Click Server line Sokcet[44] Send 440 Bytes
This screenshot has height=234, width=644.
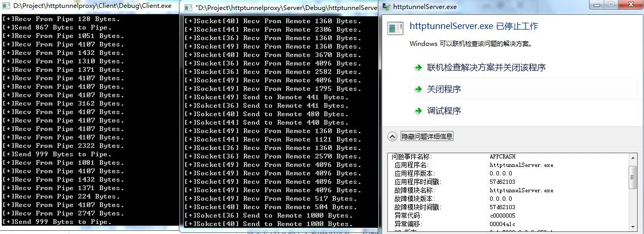pos(266,123)
